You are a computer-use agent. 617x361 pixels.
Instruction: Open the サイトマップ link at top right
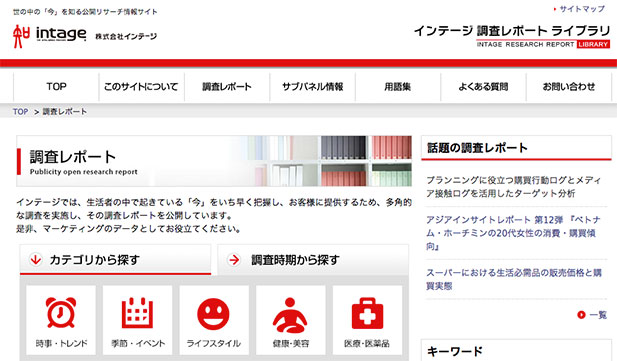(x=582, y=9)
